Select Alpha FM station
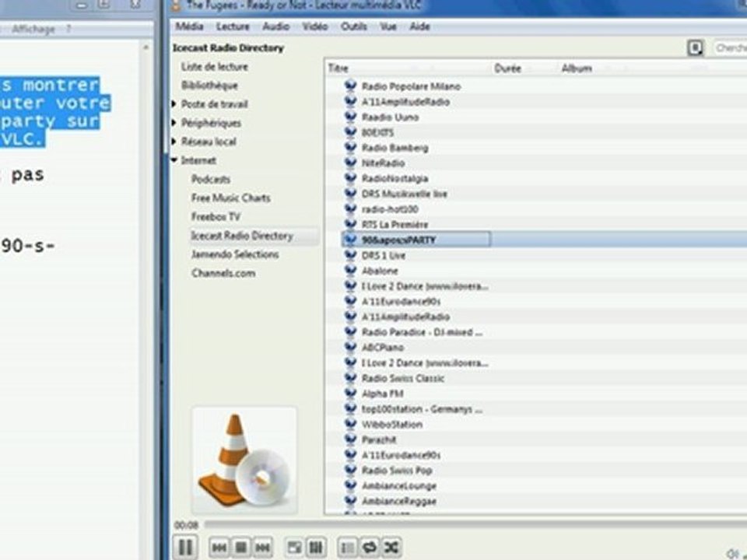The height and width of the screenshot is (560, 747). point(383,394)
